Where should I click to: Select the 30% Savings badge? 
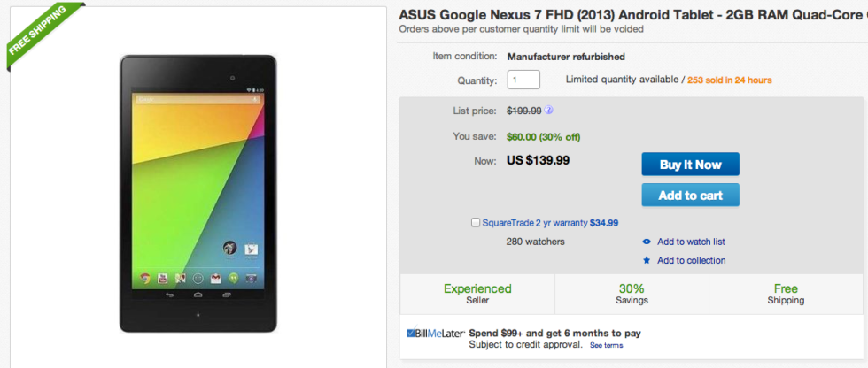pos(632,294)
